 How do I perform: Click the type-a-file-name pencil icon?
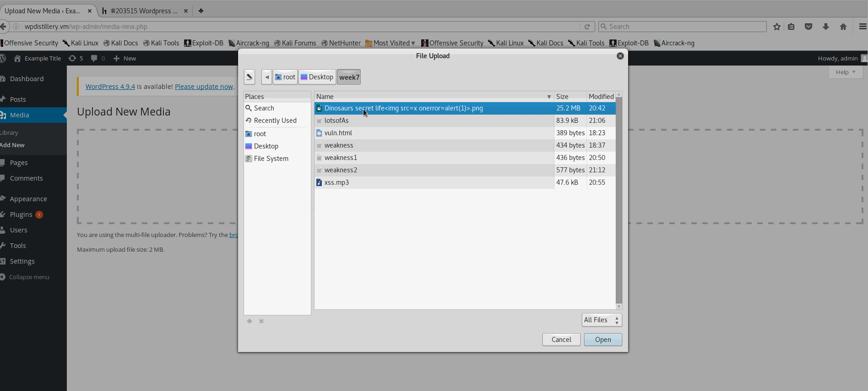[250, 77]
